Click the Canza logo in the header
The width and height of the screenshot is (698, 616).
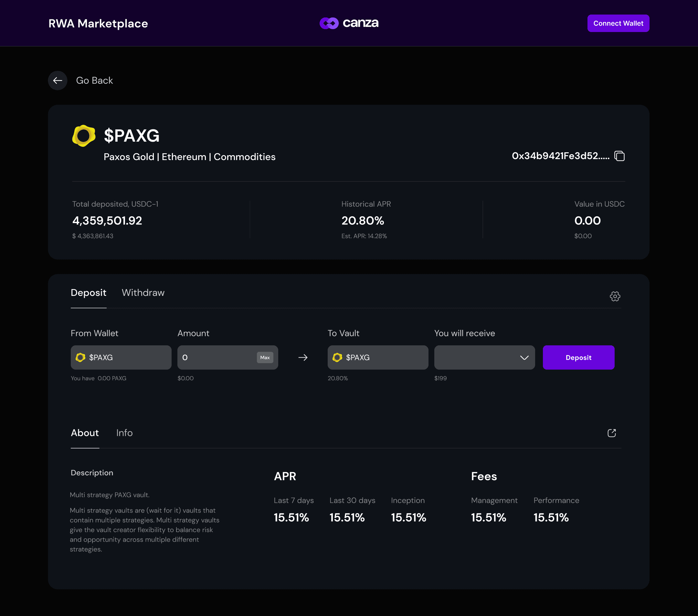pos(349,23)
